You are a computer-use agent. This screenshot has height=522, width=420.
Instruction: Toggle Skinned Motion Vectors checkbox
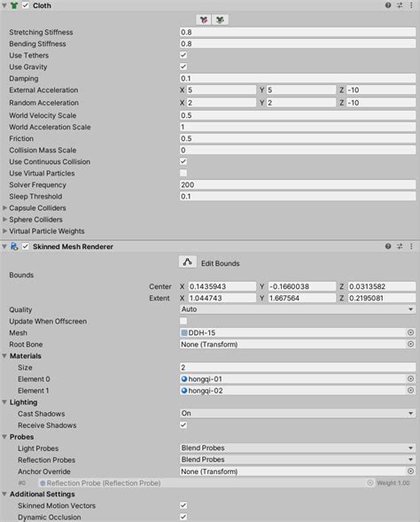[183, 505]
